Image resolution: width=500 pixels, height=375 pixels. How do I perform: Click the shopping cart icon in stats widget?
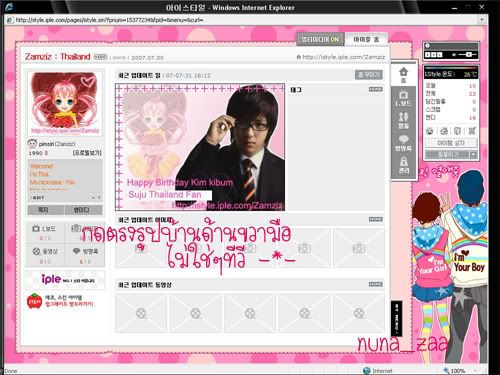coord(472,131)
